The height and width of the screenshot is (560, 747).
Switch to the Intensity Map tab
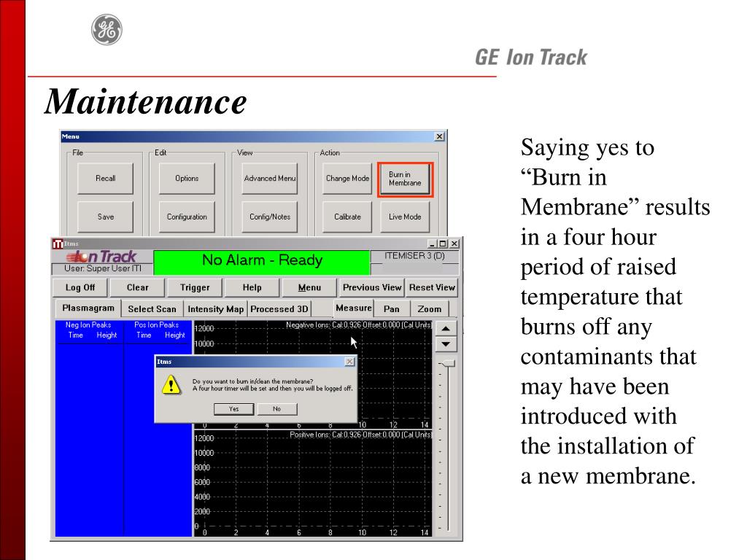[x=215, y=309]
